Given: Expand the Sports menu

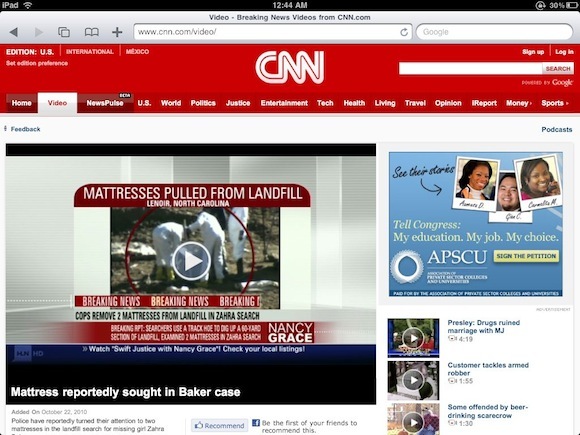Looking at the screenshot, I should tap(554, 103).
